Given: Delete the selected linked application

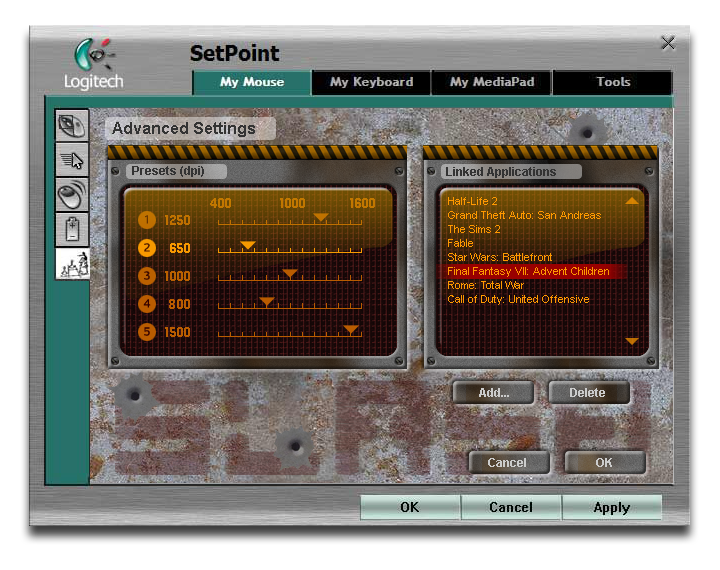Looking at the screenshot, I should coord(588,393).
